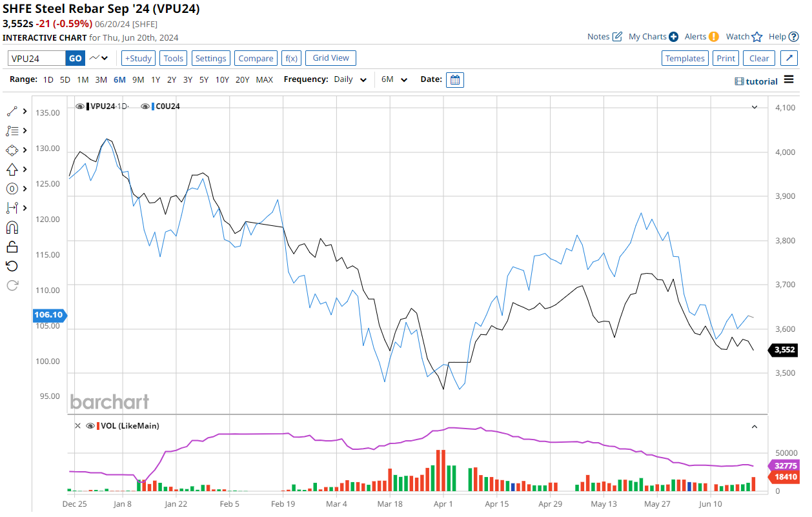Open the Frequency Daily dropdown
The width and height of the screenshot is (812, 517).
(x=350, y=80)
